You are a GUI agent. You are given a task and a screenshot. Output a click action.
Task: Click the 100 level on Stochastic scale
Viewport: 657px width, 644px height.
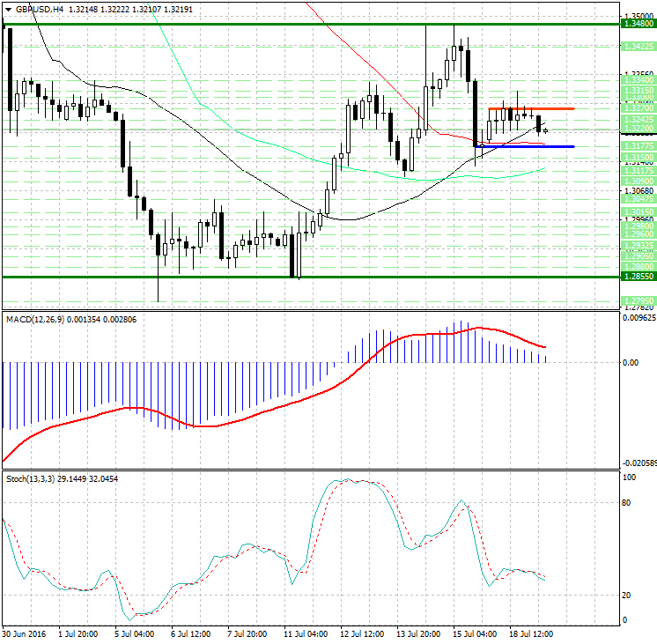(630, 477)
